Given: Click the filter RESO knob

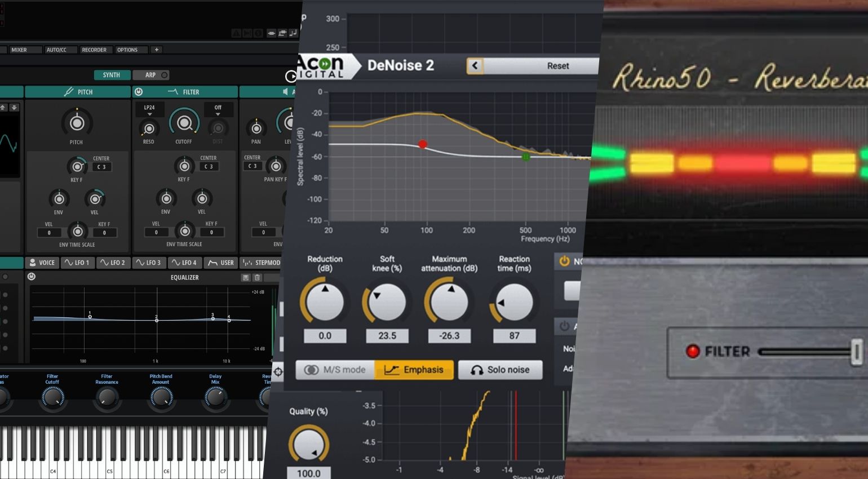Looking at the screenshot, I should 149,128.
